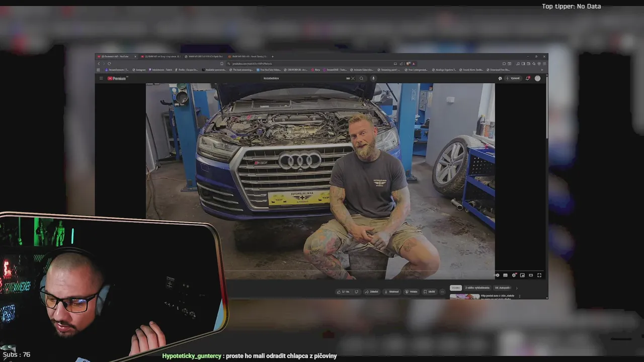
Task: Open StreamElements bookmark
Action: point(117,70)
